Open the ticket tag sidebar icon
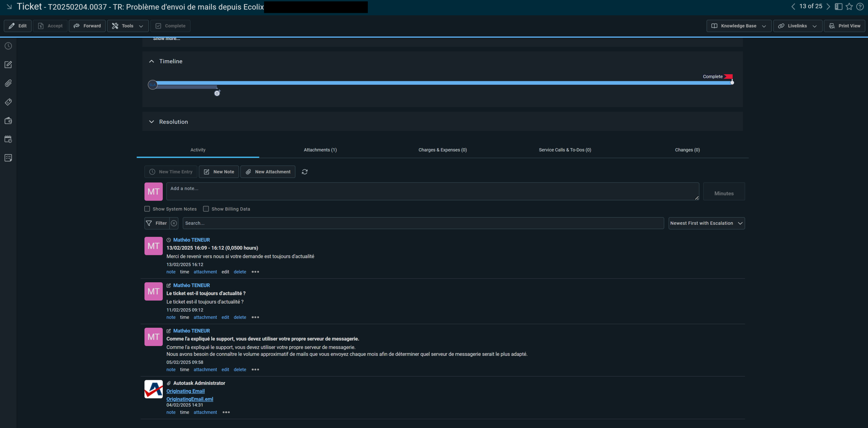The image size is (868, 428). 8,102
